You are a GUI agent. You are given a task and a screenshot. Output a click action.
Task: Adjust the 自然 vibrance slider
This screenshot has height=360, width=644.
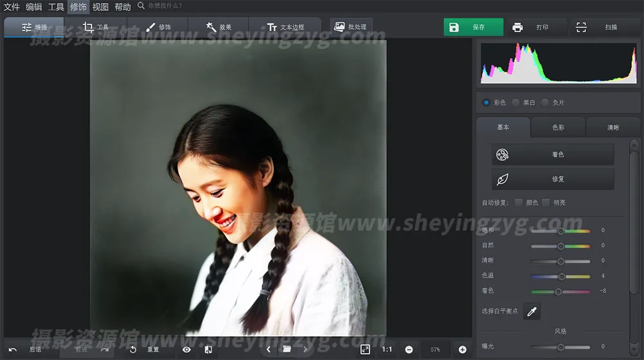(560, 246)
